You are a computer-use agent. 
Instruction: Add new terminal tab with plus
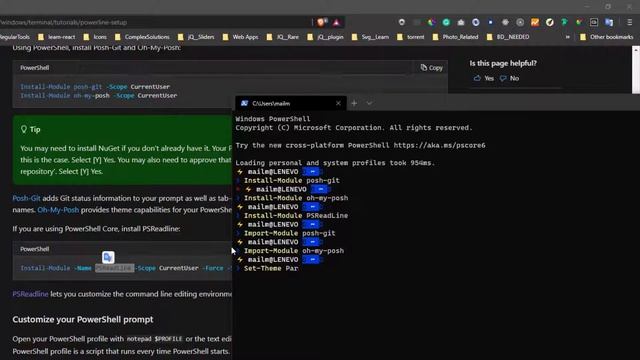354,103
